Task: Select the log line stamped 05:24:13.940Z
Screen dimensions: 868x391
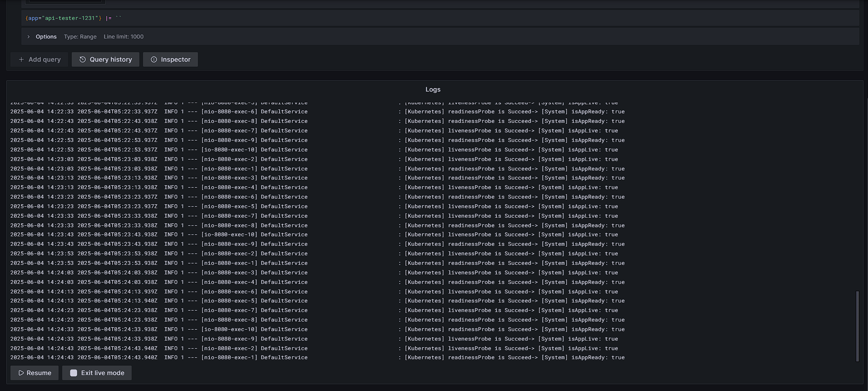Action: (x=318, y=301)
